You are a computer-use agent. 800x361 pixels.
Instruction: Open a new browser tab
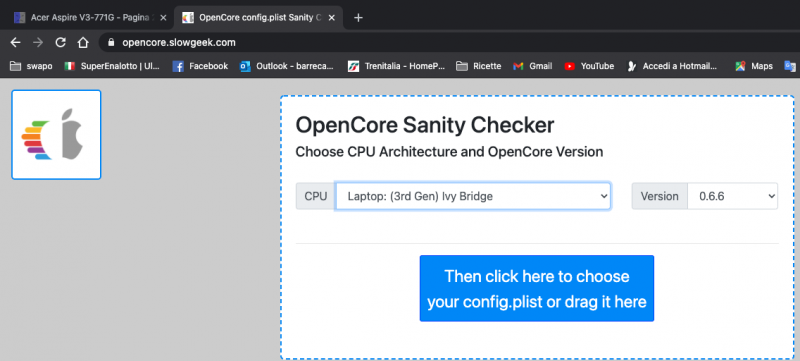pyautogui.click(x=358, y=18)
